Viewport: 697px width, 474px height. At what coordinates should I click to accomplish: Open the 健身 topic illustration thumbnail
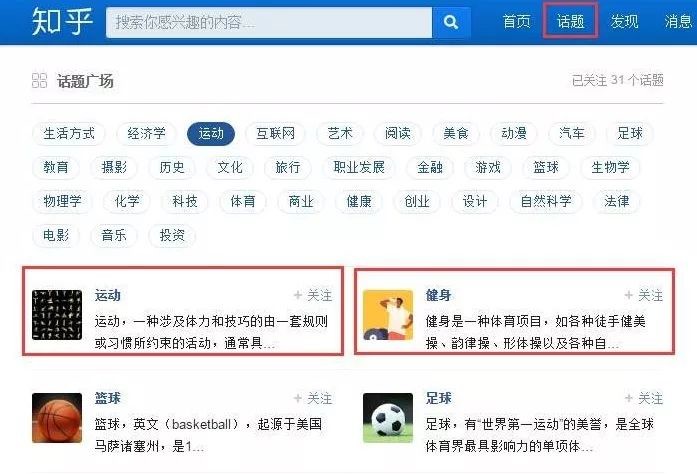click(388, 315)
